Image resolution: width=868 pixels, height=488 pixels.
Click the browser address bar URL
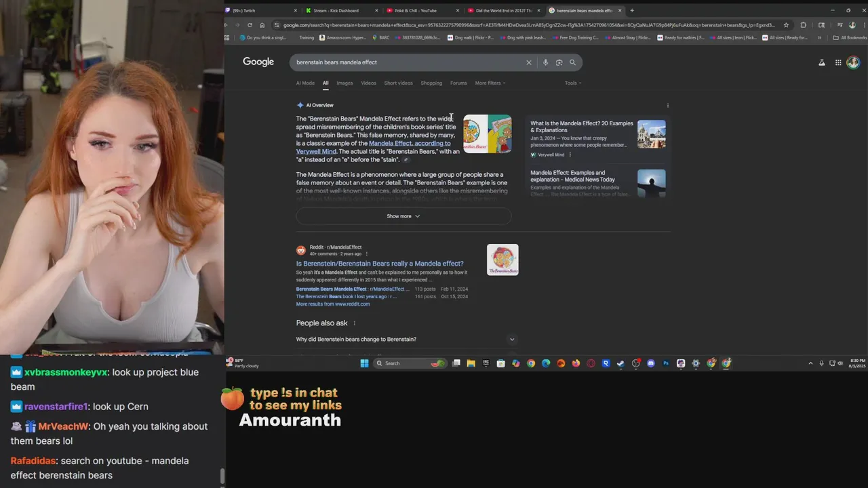(x=529, y=25)
